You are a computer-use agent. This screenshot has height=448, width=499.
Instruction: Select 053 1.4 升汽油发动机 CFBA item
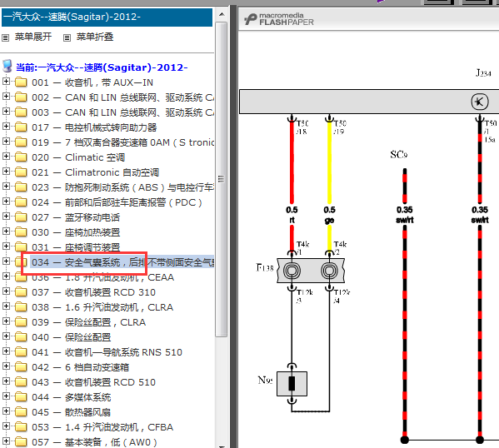tap(102, 427)
